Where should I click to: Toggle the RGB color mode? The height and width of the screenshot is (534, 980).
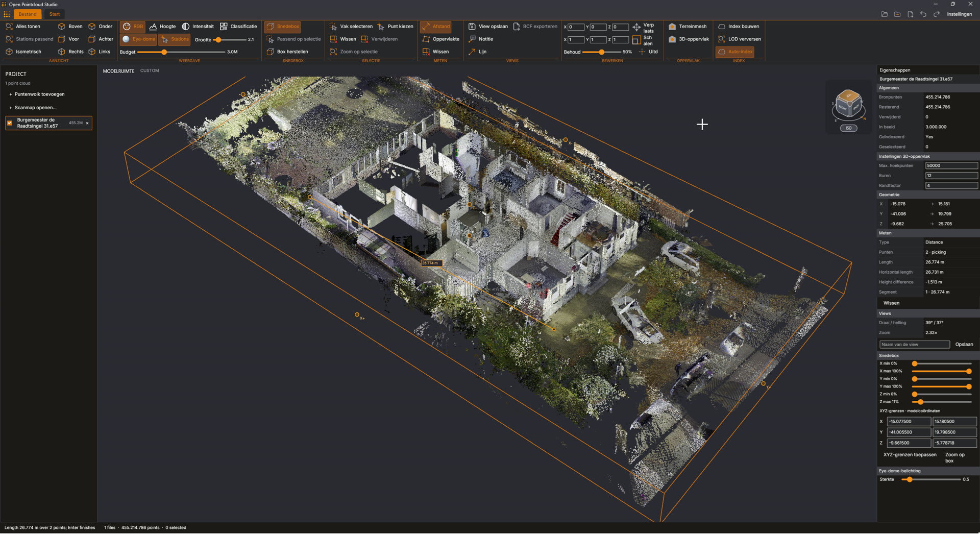click(x=133, y=27)
